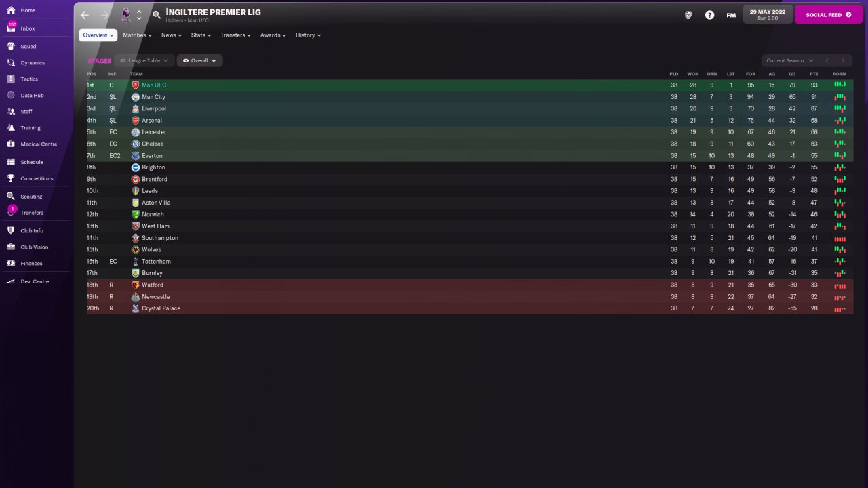
Task: Open the Tactics sidebar icon
Action: pos(11,79)
